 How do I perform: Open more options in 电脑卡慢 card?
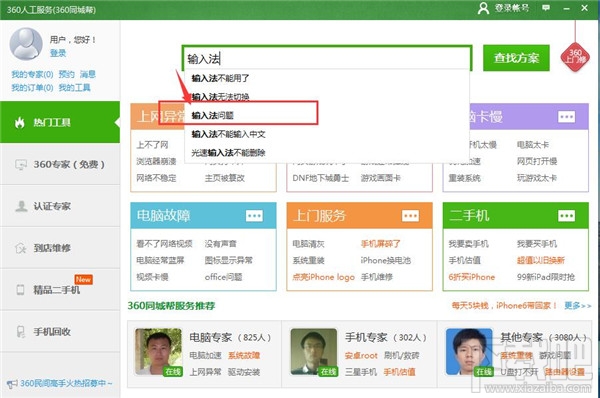(x=566, y=117)
